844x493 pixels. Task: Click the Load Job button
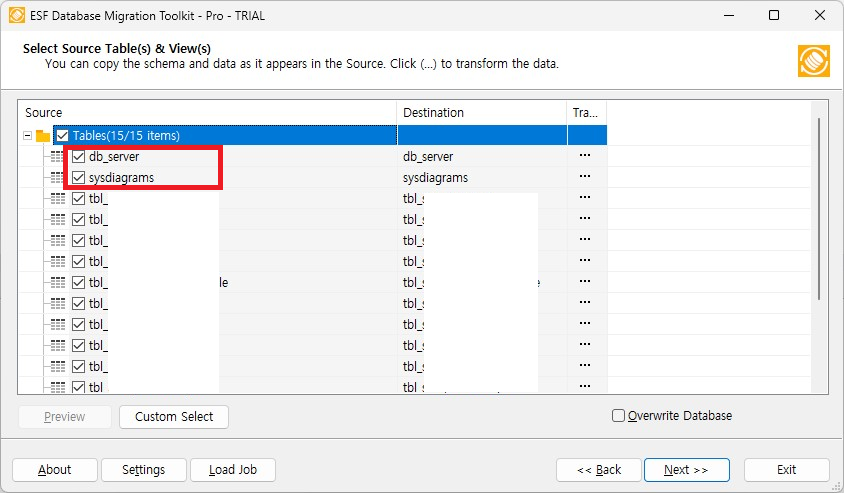coord(233,470)
